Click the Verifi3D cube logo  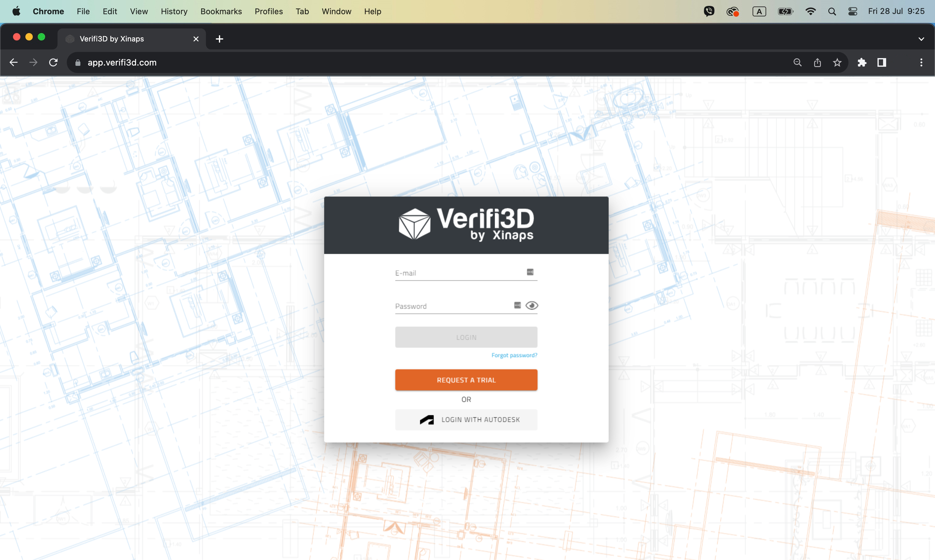[414, 224]
